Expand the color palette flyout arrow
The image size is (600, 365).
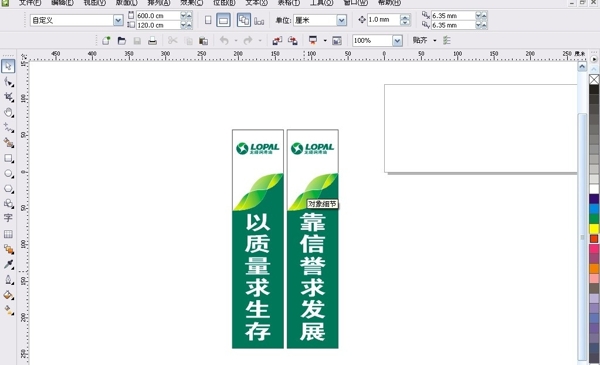click(x=594, y=59)
